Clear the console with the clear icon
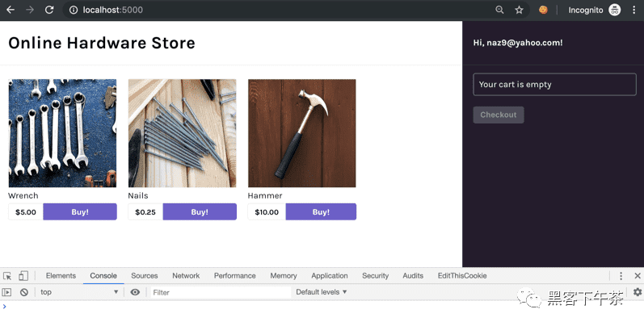This screenshot has width=644, height=326. [24, 292]
